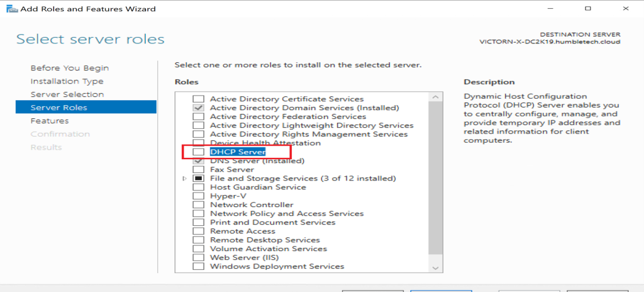Open the Features step in sidebar
644x292 pixels.
pyautogui.click(x=50, y=121)
